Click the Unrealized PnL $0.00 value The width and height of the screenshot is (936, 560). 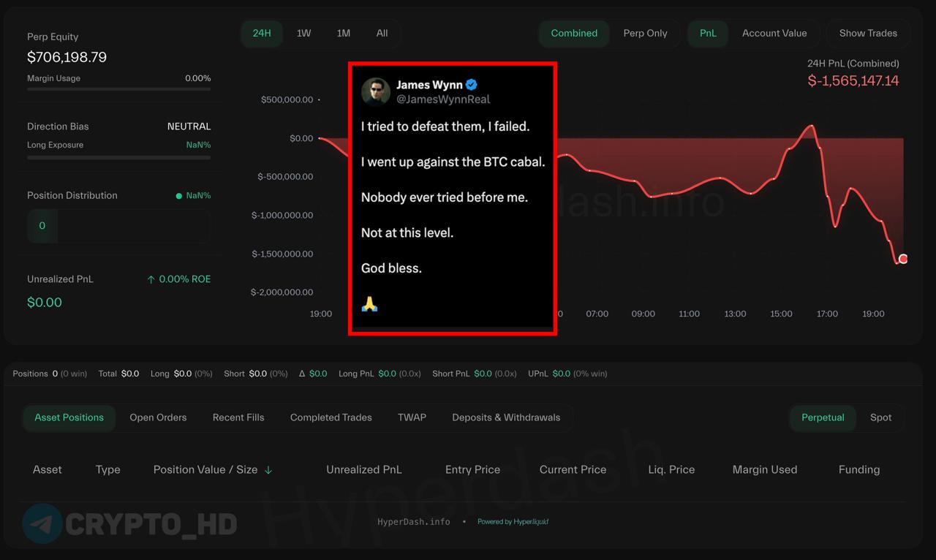tap(45, 303)
